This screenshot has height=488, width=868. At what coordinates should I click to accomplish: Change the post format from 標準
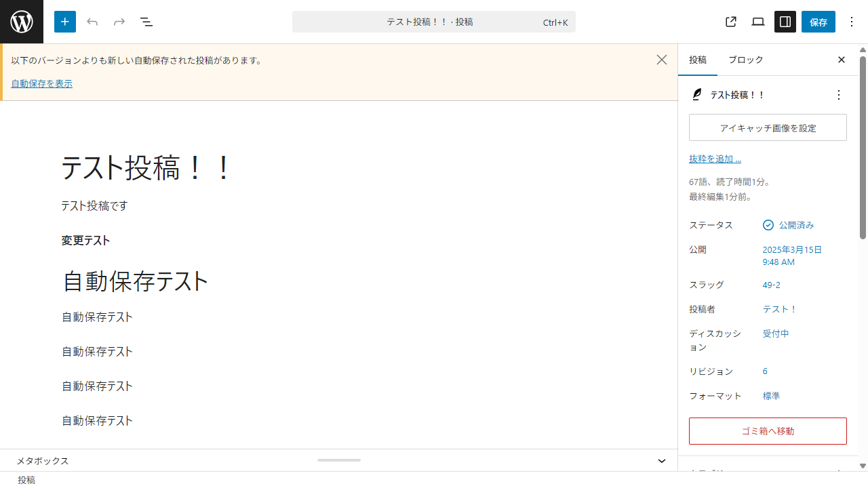tap(771, 396)
